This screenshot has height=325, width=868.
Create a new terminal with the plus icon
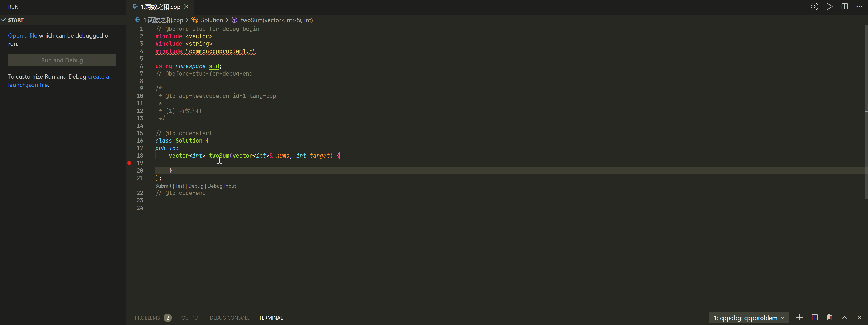[799, 317]
